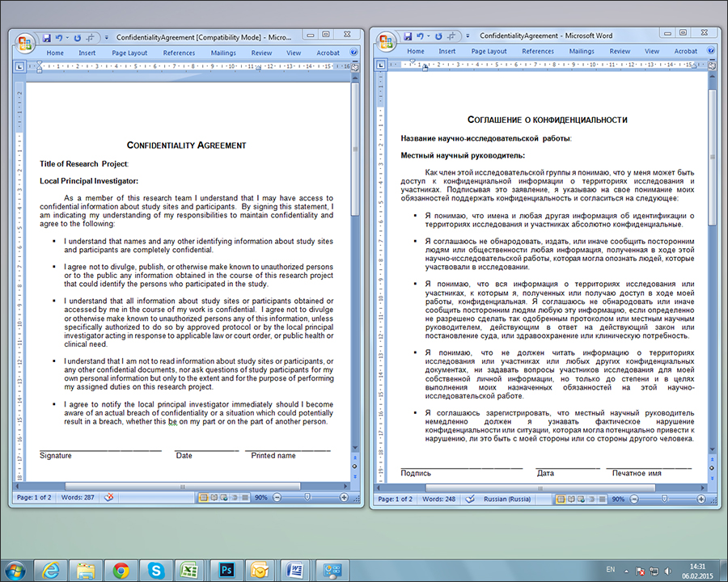Image resolution: width=728 pixels, height=582 pixels.
Task: Click tab selector at English ruler corner
Action: pos(19,67)
